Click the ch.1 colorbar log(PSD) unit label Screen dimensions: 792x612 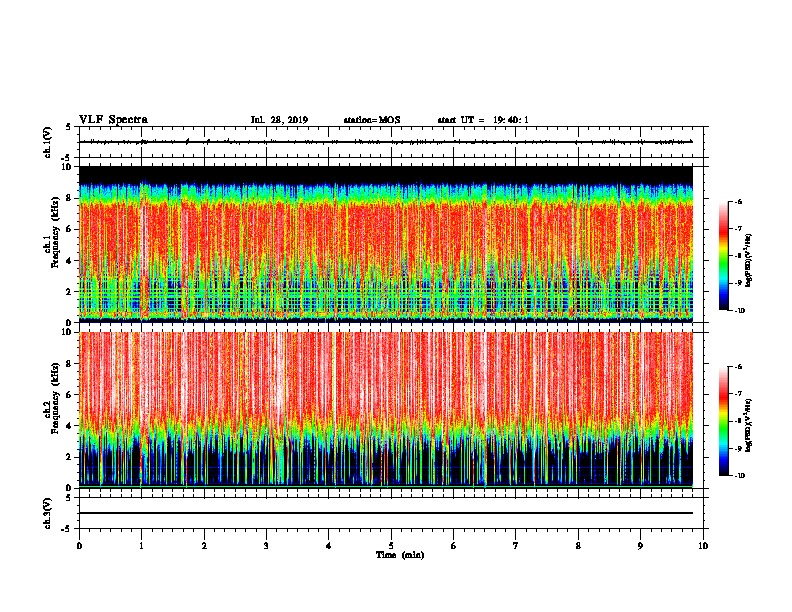coord(749,260)
